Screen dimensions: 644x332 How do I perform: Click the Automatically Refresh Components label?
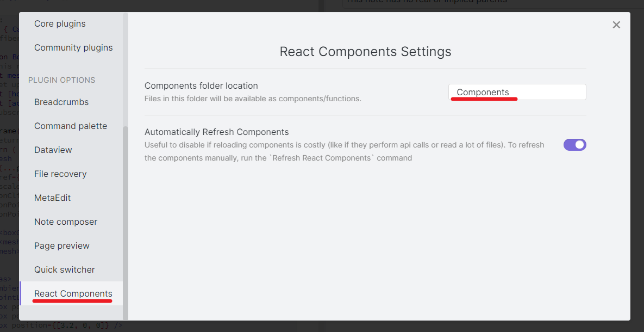pos(216,132)
